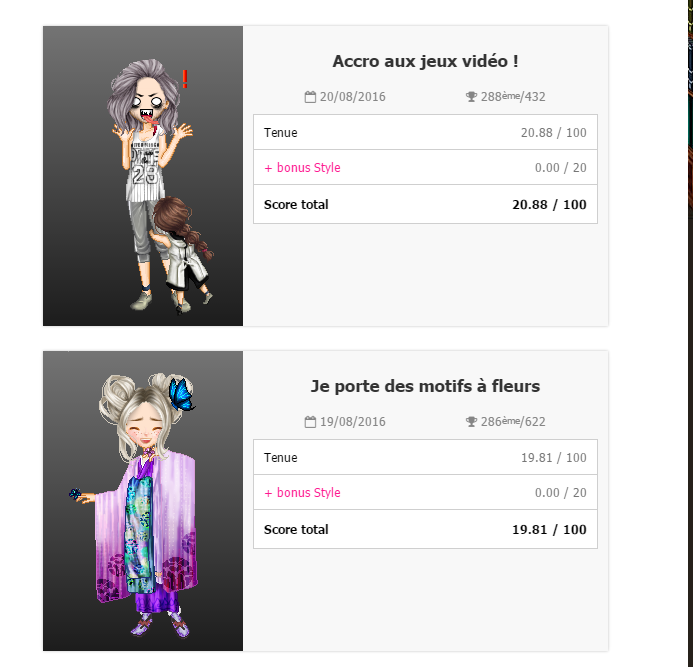The height and width of the screenshot is (667, 693).
Task: Open the 'Je porte des motifs à fleurs' title
Action: [425, 386]
